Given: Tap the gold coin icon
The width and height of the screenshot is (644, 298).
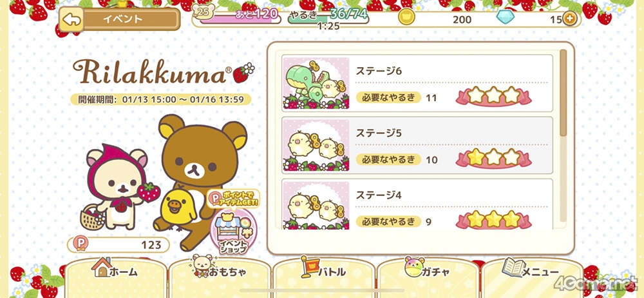Looking at the screenshot, I should pos(406,17).
